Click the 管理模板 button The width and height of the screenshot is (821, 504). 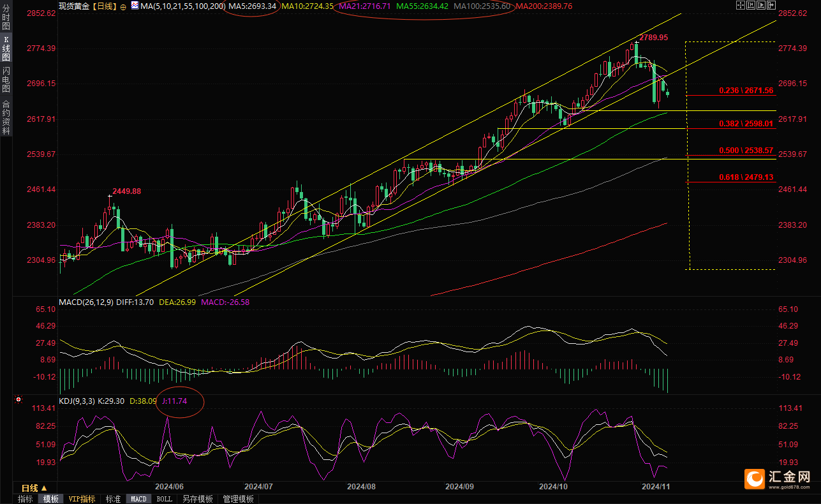click(x=239, y=499)
